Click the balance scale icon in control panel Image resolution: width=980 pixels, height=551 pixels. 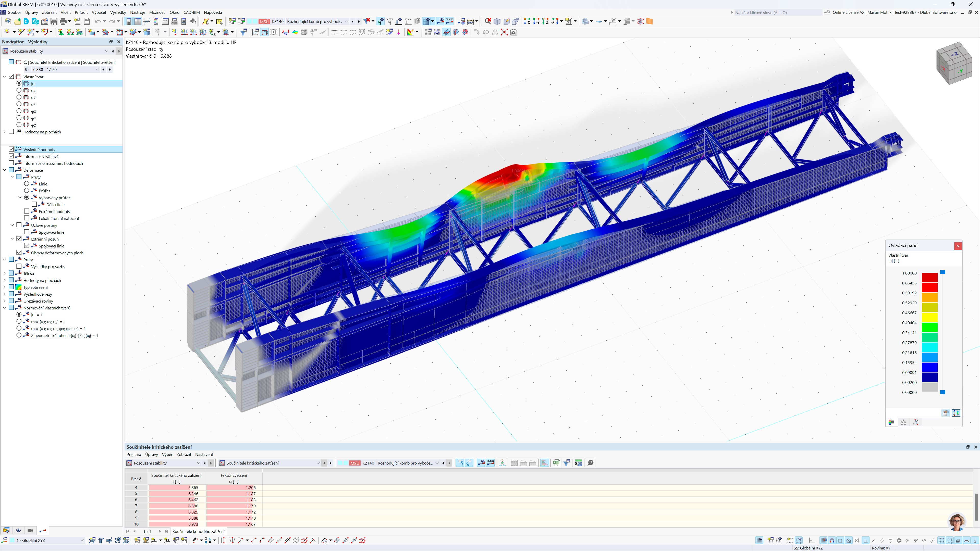[x=903, y=422]
